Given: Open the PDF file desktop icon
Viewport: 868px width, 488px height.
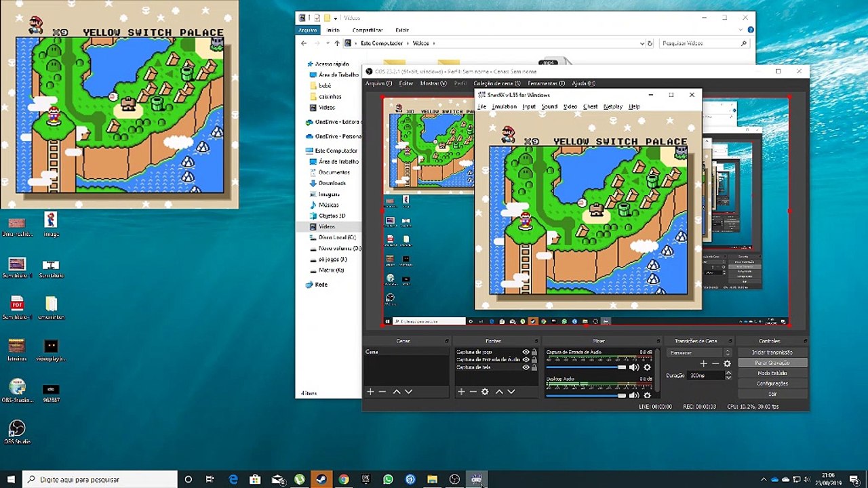Looking at the screenshot, I should 17,307.
